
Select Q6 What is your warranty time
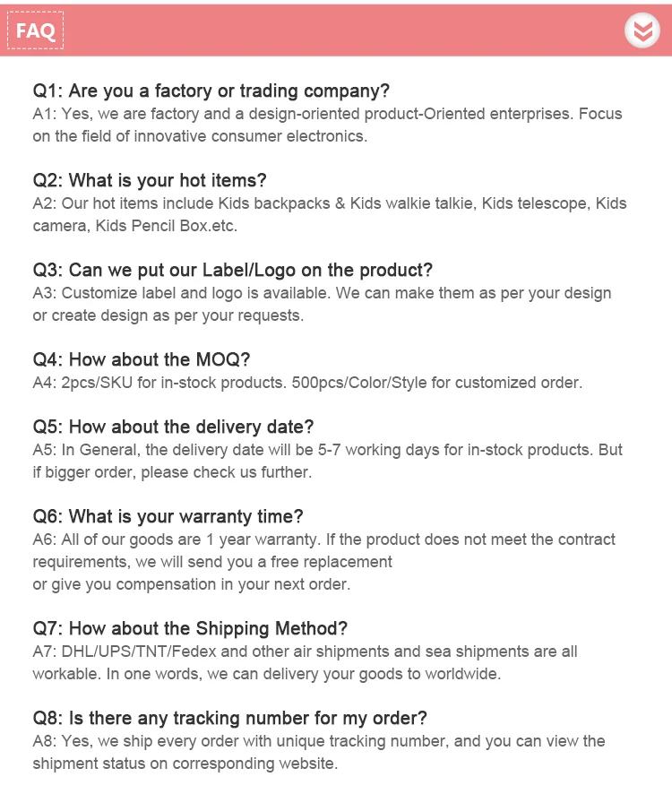point(168,516)
